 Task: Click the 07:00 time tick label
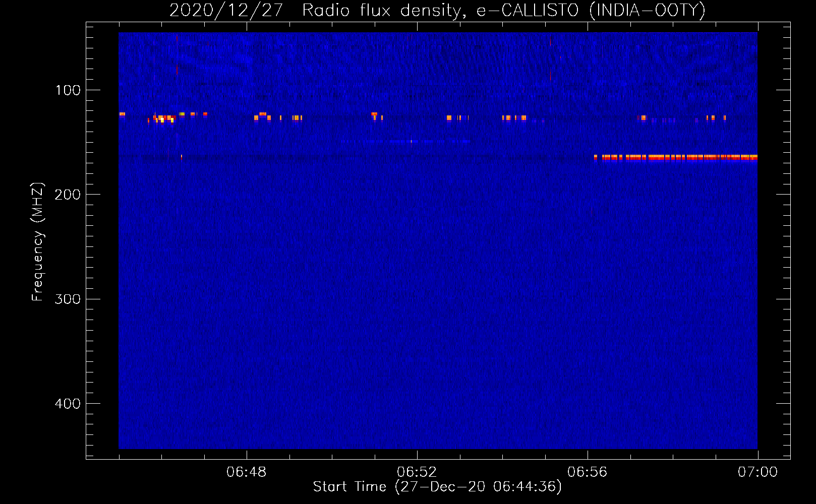point(757,472)
